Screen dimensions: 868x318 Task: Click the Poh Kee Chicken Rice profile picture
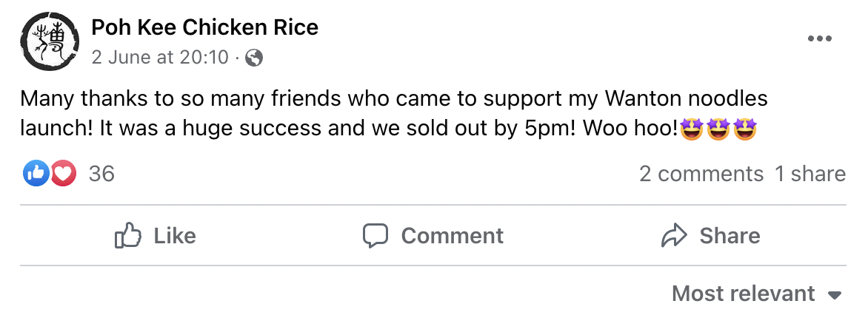pyautogui.click(x=50, y=41)
